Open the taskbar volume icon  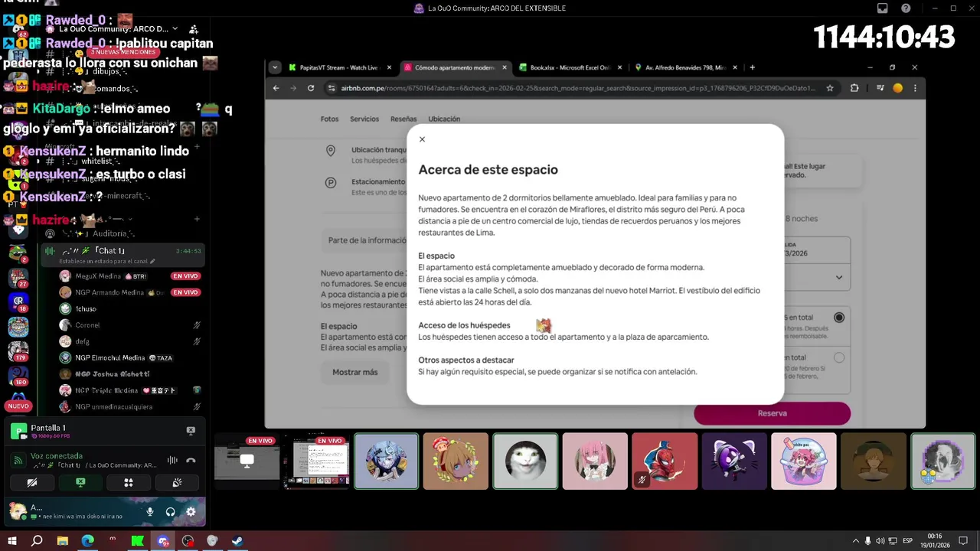[x=880, y=541]
